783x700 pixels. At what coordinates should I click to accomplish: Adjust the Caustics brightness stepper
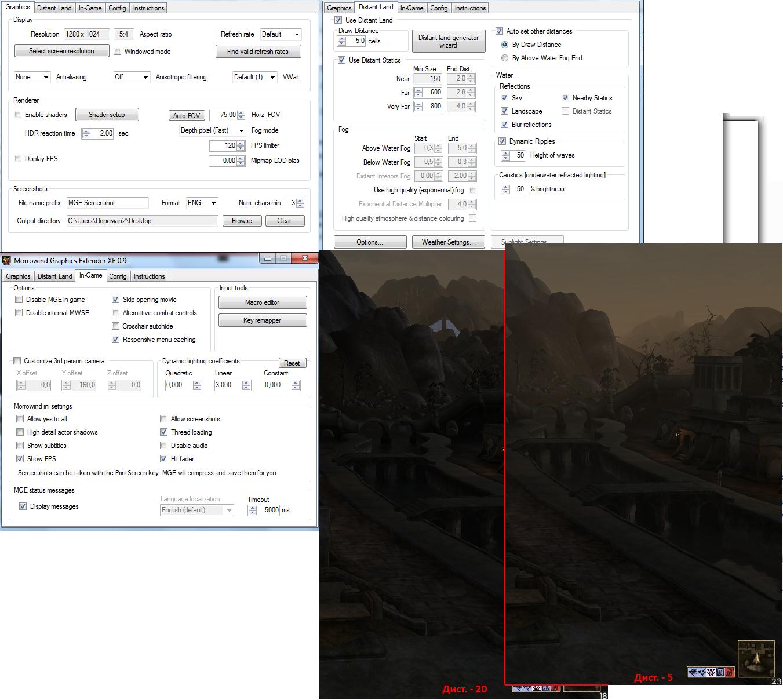pyautogui.click(x=505, y=189)
